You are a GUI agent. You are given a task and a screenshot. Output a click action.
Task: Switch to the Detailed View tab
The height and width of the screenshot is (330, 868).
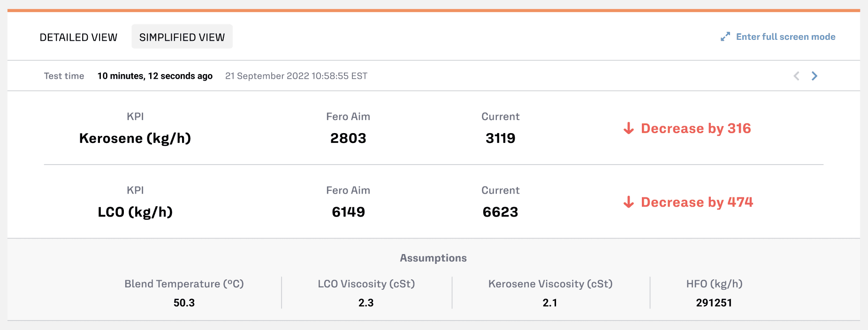click(78, 37)
